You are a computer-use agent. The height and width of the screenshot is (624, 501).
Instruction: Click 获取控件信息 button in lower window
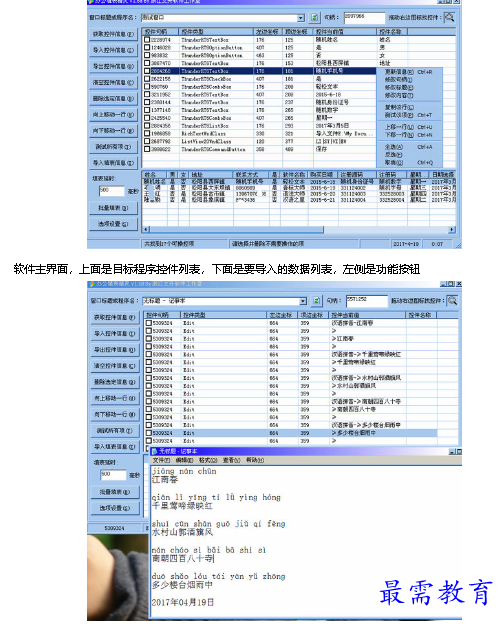(115, 318)
